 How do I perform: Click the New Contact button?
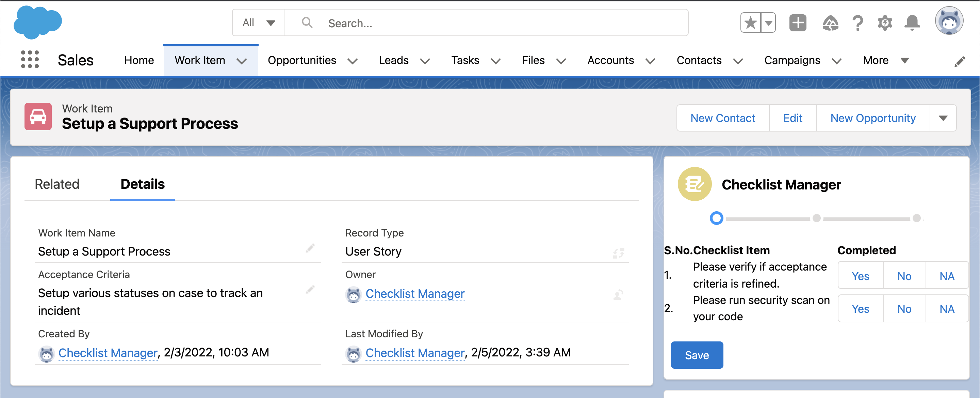[722, 118]
